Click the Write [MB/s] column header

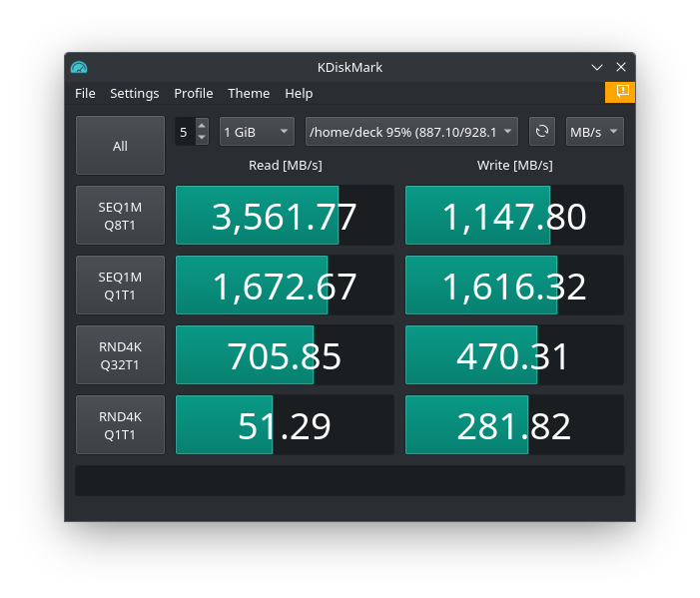(x=514, y=165)
